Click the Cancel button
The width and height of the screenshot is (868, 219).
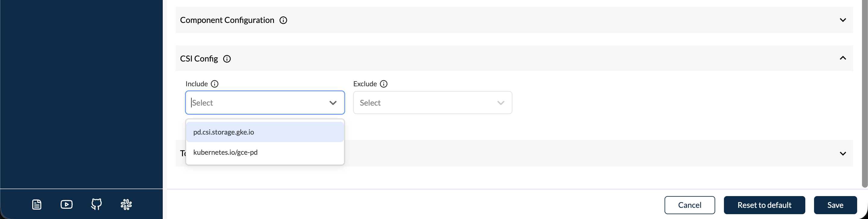coord(689,205)
